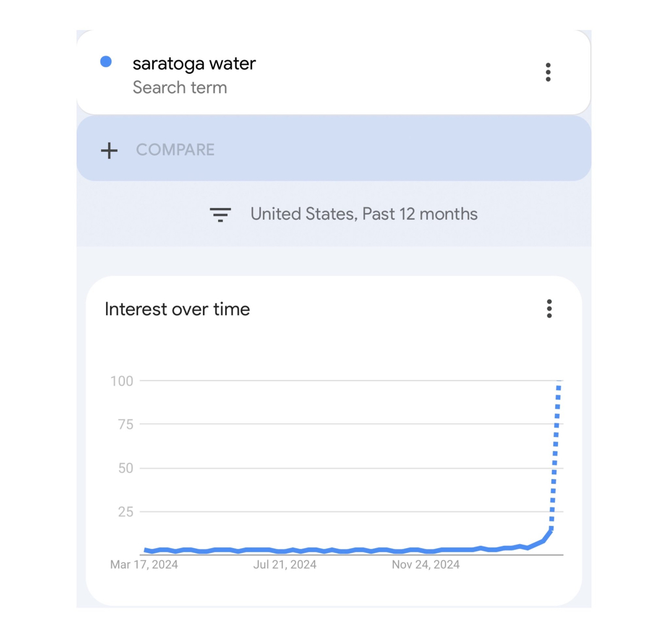Click the Jul 21, 2024 date label
This screenshot has width=669, height=644.
click(x=285, y=565)
